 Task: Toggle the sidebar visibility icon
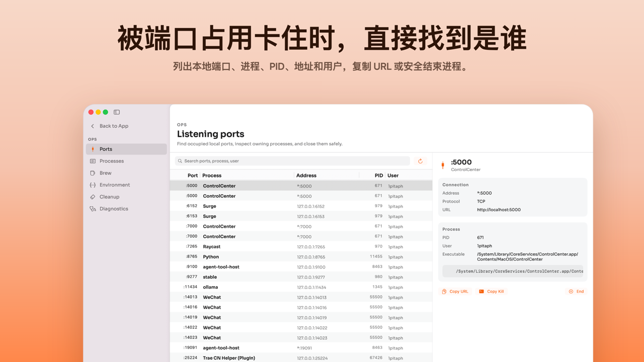(x=117, y=112)
